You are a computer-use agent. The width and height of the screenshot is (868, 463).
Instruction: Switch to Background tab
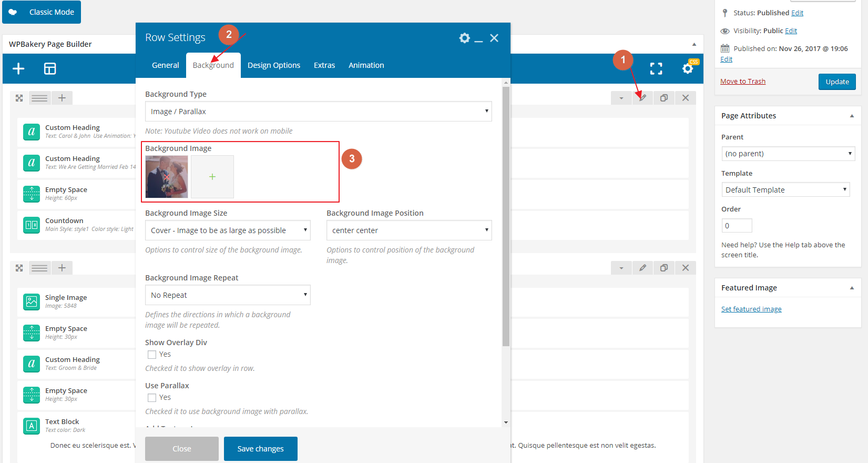213,65
